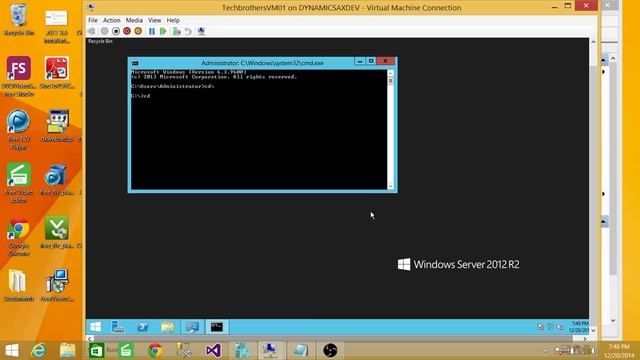Viewport: 640px width, 360px height.
Task: Open green video editor host taskbar icon
Action: coord(126,350)
